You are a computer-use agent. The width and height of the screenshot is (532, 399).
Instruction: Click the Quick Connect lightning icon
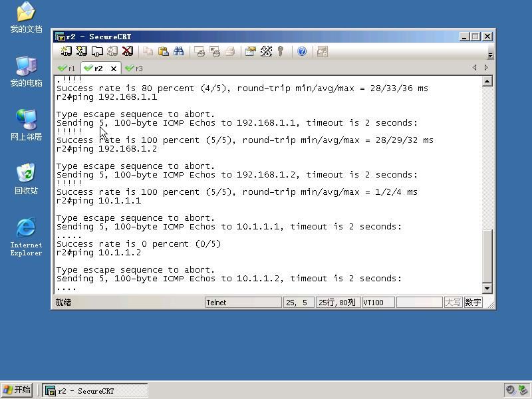coord(81,51)
